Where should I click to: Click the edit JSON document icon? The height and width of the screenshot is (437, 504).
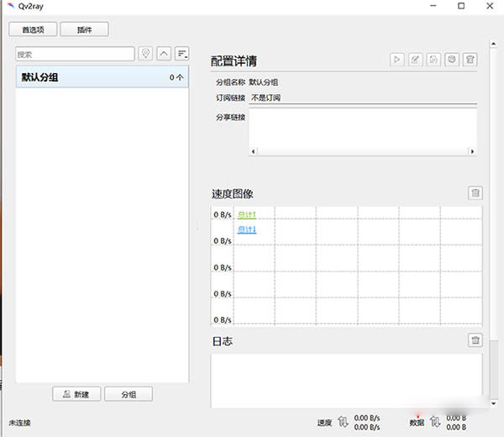(433, 60)
